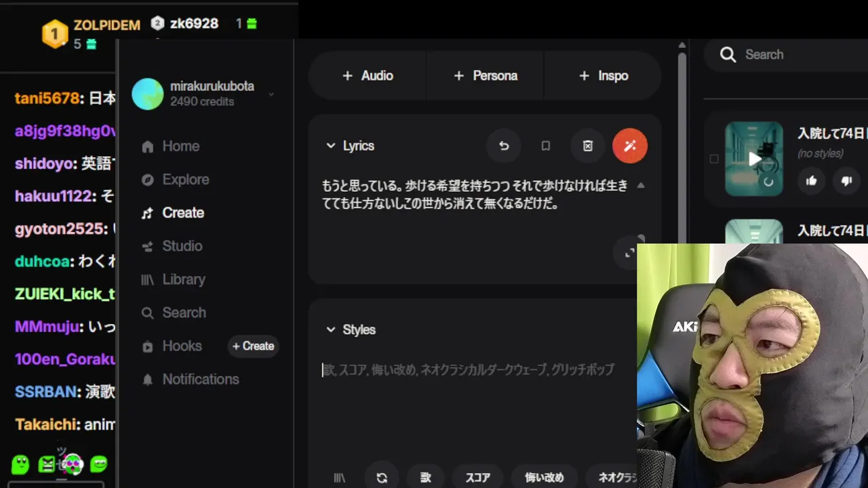
Task: Click the first song title 入院して74日
Action: 833,134
